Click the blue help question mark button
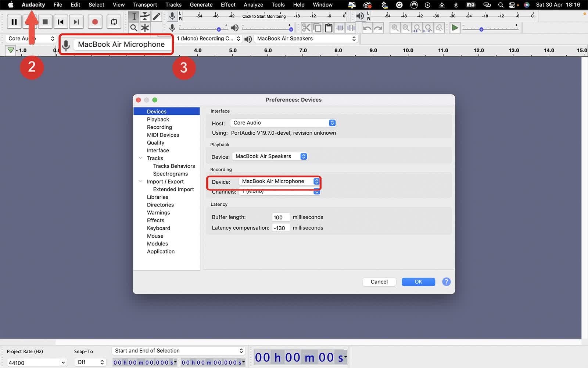The width and height of the screenshot is (588, 368). point(446,282)
